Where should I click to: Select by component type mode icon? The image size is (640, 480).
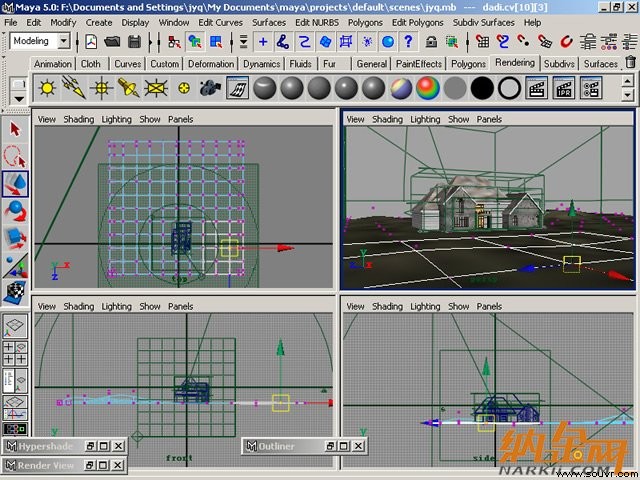216,42
